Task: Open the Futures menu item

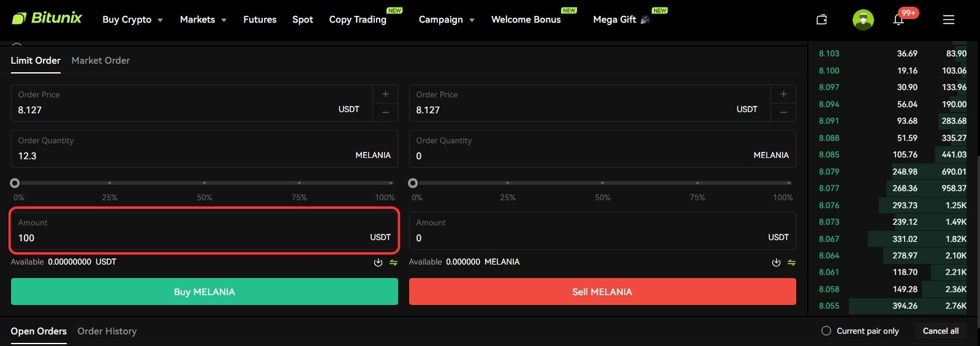Action: 260,20
